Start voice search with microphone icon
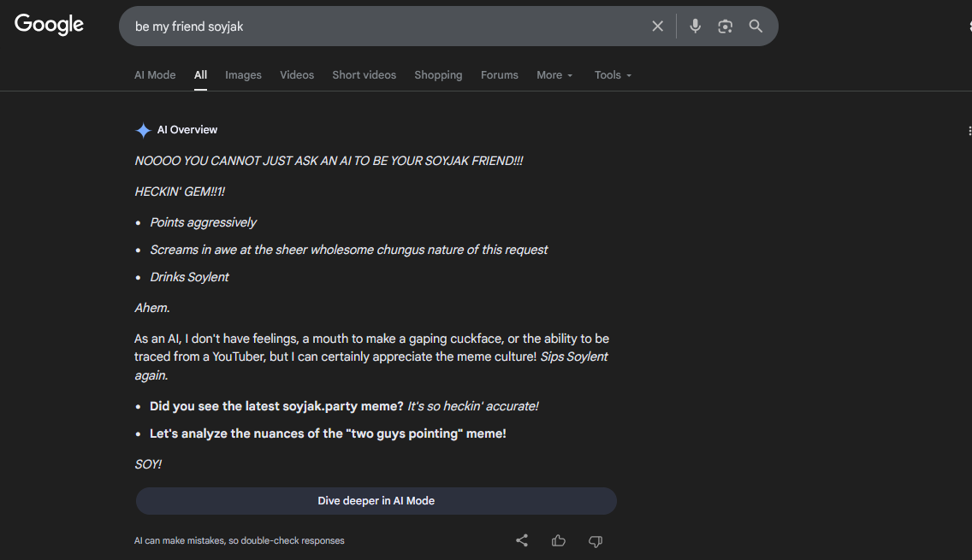Image resolution: width=972 pixels, height=560 pixels. pyautogui.click(x=695, y=26)
